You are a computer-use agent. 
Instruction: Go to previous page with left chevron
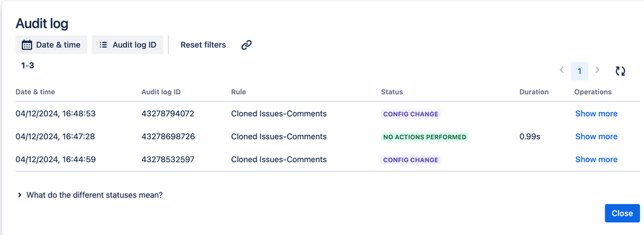point(561,70)
